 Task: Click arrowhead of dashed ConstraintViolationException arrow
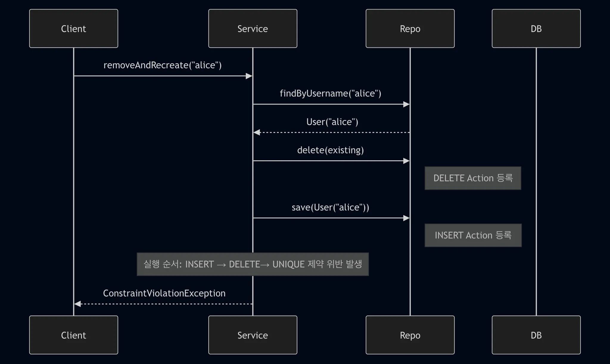[77, 304]
